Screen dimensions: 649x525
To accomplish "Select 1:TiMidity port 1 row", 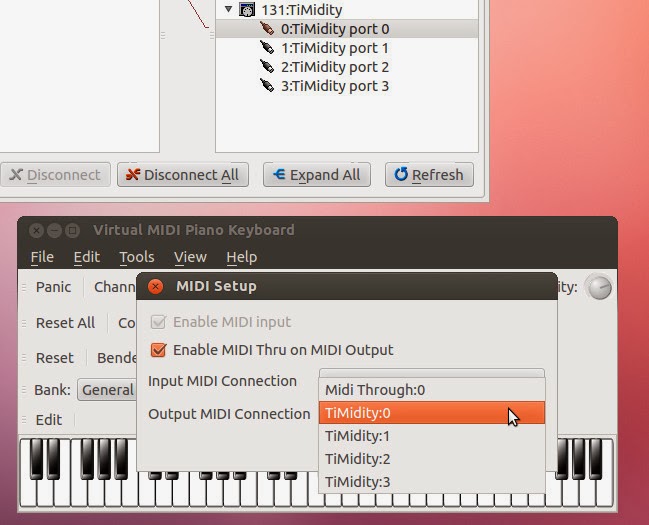I will [347, 48].
